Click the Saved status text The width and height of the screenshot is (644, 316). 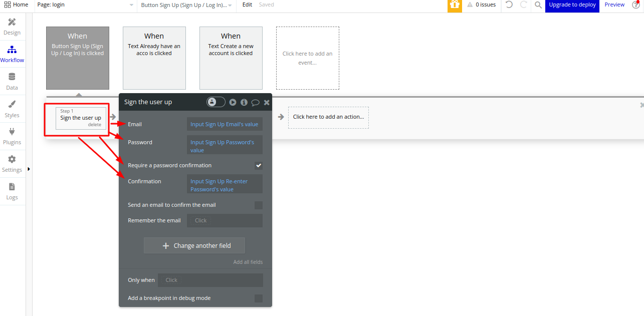tap(266, 5)
